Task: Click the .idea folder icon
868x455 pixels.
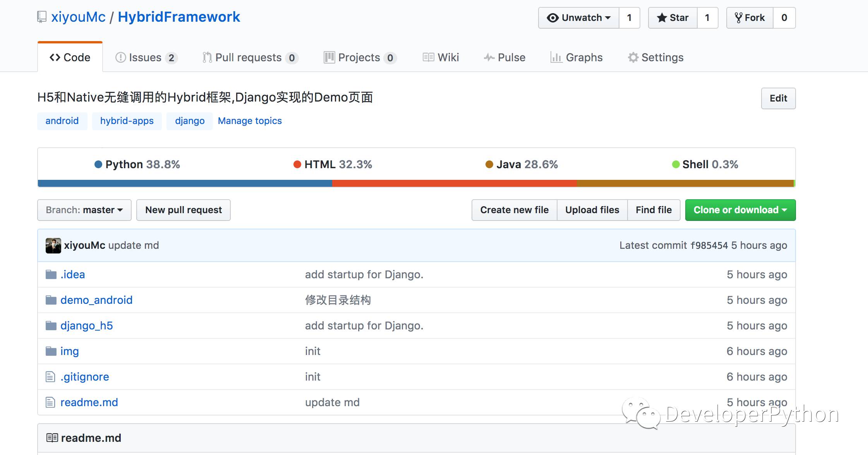Action: (x=51, y=275)
